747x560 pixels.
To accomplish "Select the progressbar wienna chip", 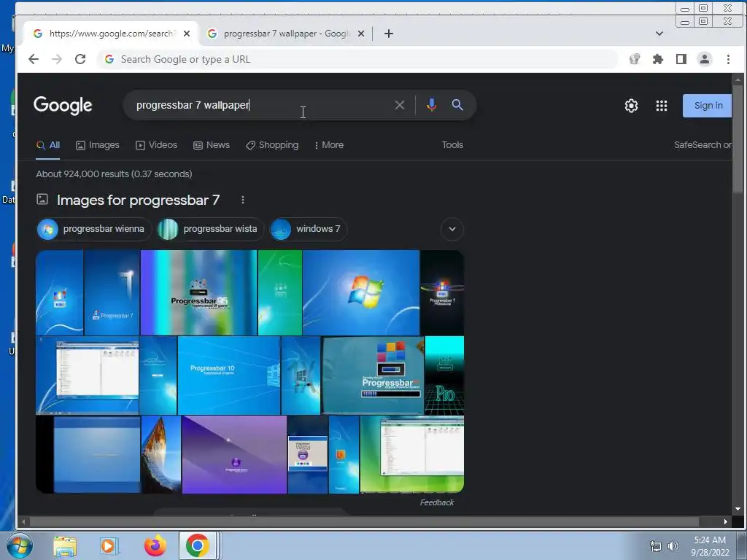I will pos(94,229).
